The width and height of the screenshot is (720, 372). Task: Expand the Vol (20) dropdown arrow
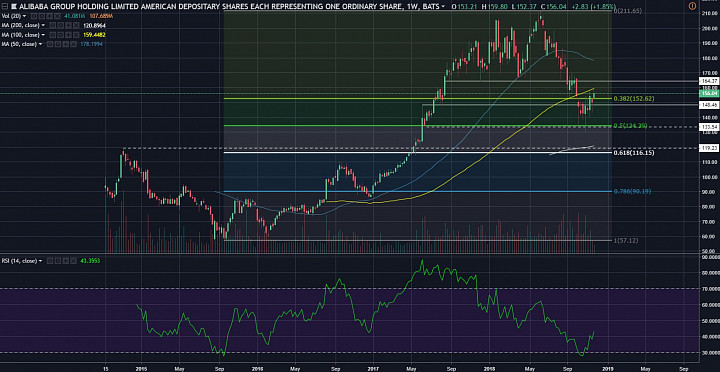[x=24, y=16]
